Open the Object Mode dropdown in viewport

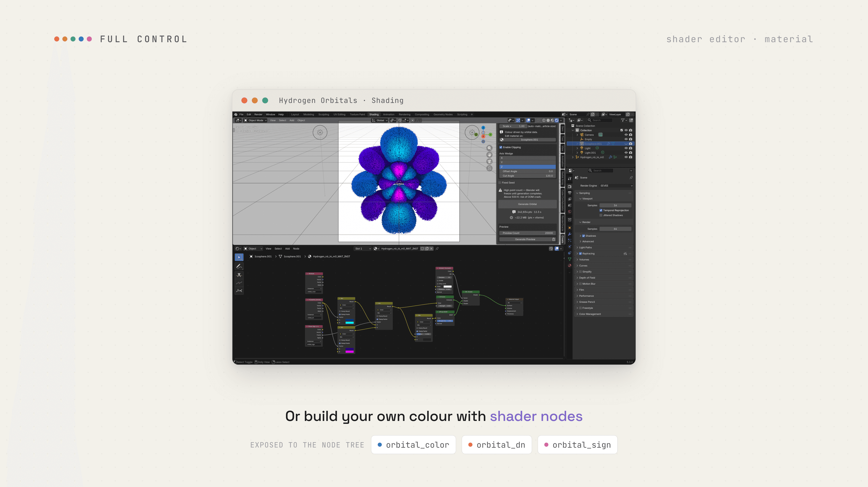click(x=255, y=120)
